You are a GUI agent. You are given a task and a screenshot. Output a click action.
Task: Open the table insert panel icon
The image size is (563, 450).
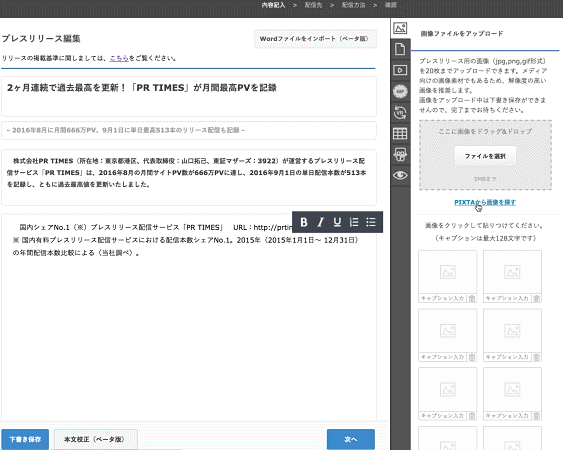tap(400, 133)
